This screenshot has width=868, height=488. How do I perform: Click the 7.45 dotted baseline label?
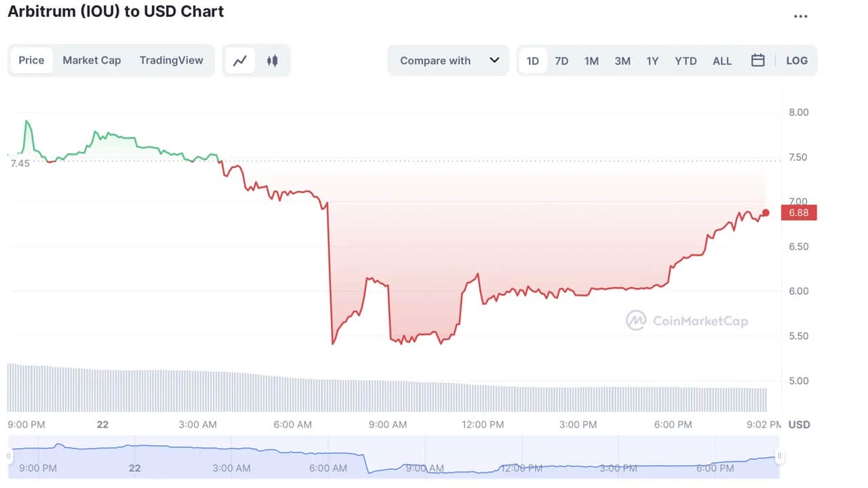[21, 163]
